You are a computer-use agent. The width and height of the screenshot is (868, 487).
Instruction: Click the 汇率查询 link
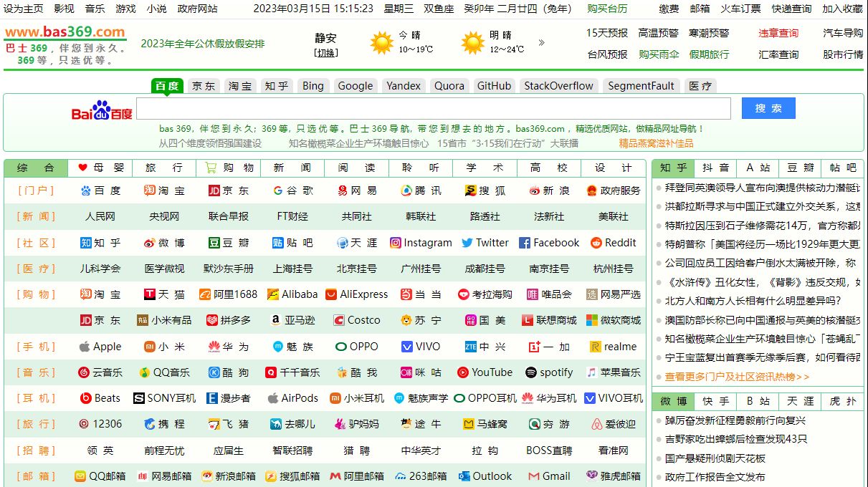778,54
